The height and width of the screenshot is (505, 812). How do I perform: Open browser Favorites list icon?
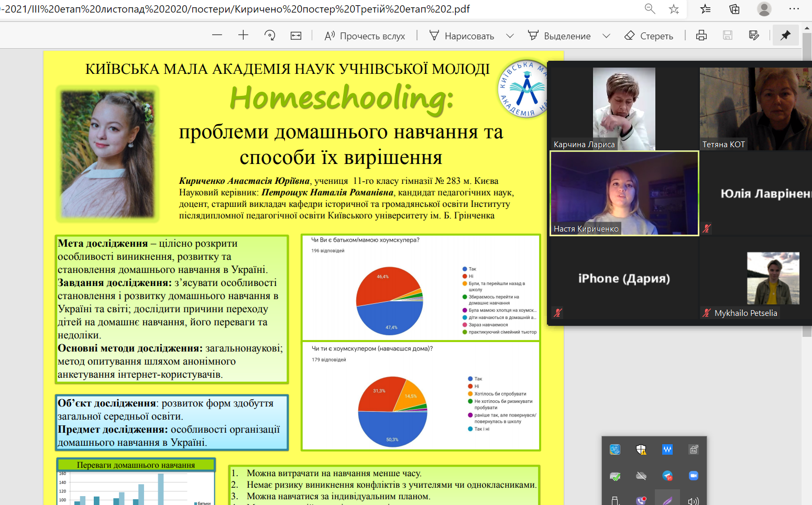(705, 9)
